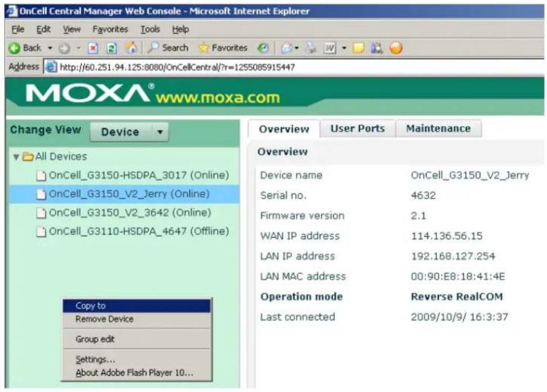Image resolution: width=547 pixels, height=392 pixels.
Task: Open the Favorites menu
Action: pyautogui.click(x=110, y=29)
